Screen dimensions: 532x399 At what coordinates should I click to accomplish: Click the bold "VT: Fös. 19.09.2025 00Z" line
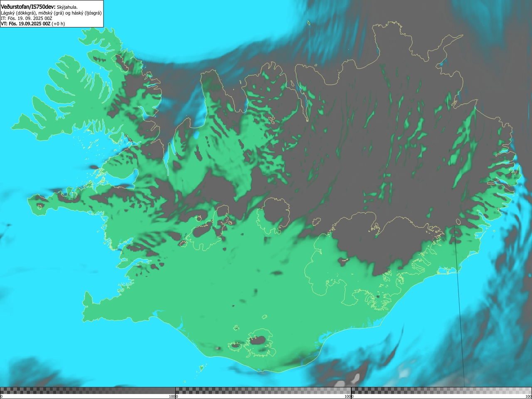(26, 24)
